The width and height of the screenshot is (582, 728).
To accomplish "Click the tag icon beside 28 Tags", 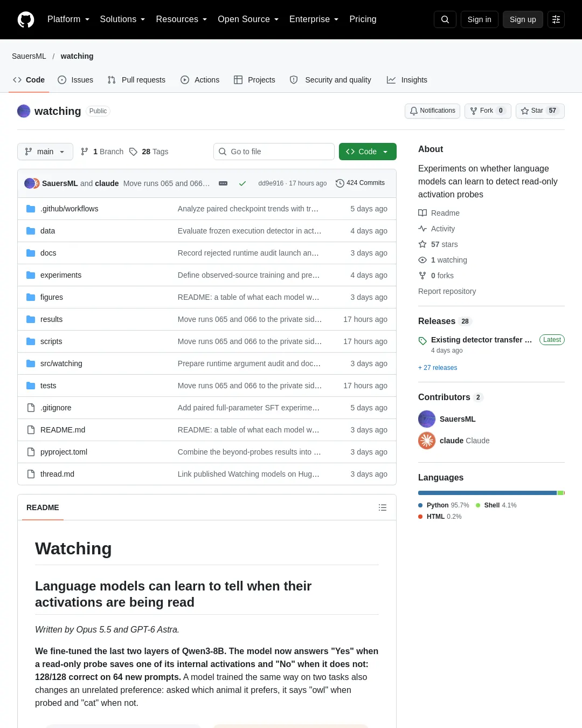I will 133,152.
